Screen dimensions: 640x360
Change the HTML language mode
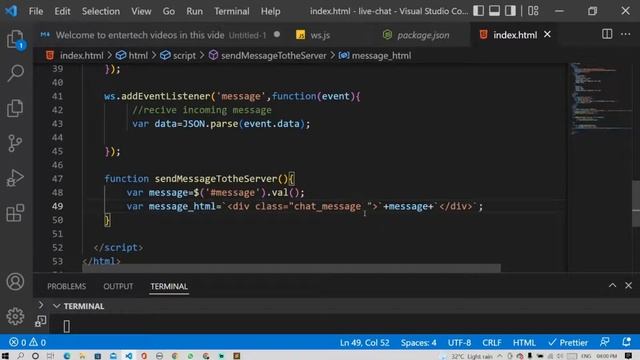524,342
